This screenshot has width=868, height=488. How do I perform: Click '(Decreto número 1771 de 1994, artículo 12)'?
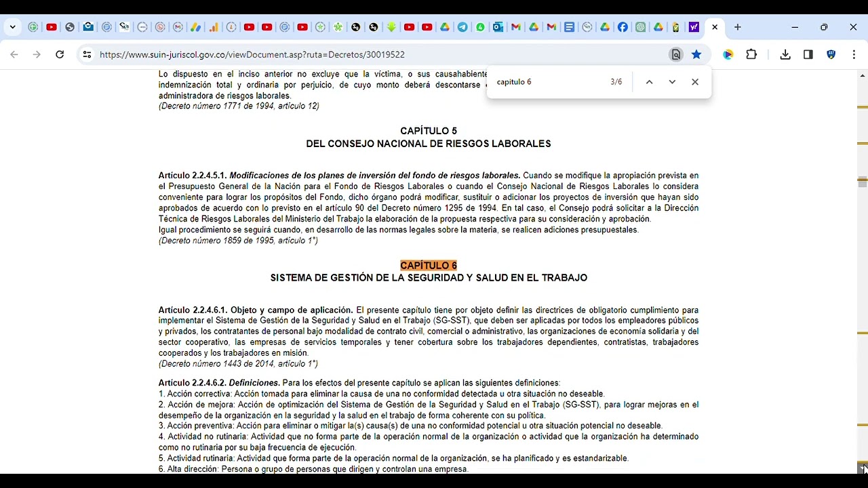click(239, 106)
